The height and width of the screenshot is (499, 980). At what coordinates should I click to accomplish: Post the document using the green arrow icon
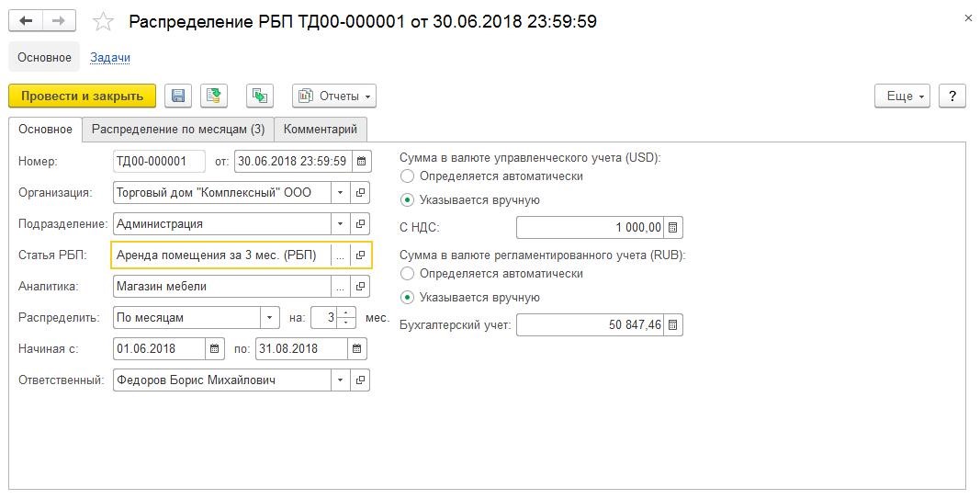214,96
